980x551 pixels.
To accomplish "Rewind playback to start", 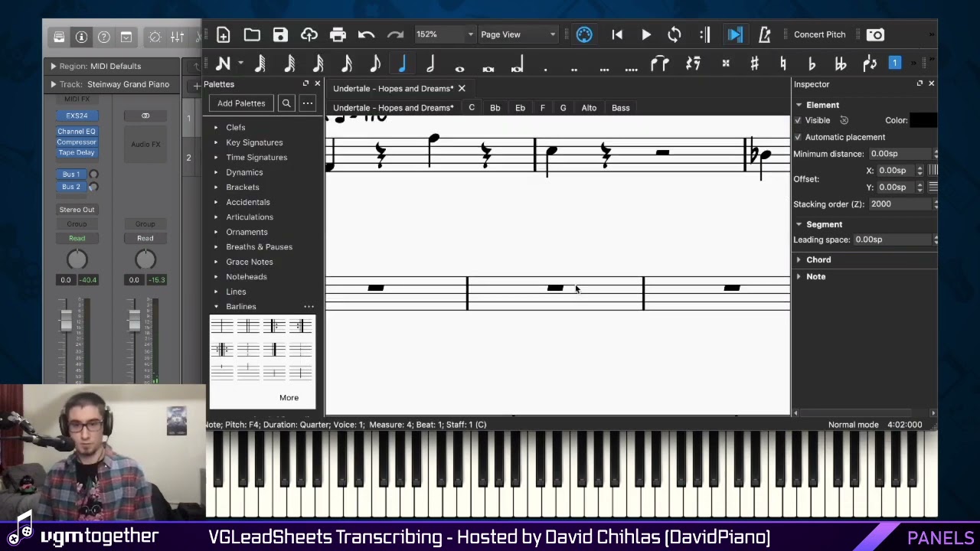I will click(x=617, y=34).
